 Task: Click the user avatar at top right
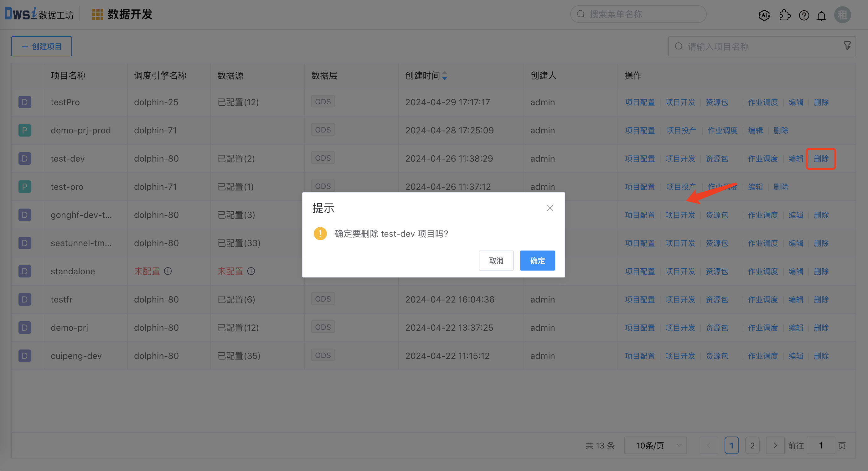coord(842,15)
